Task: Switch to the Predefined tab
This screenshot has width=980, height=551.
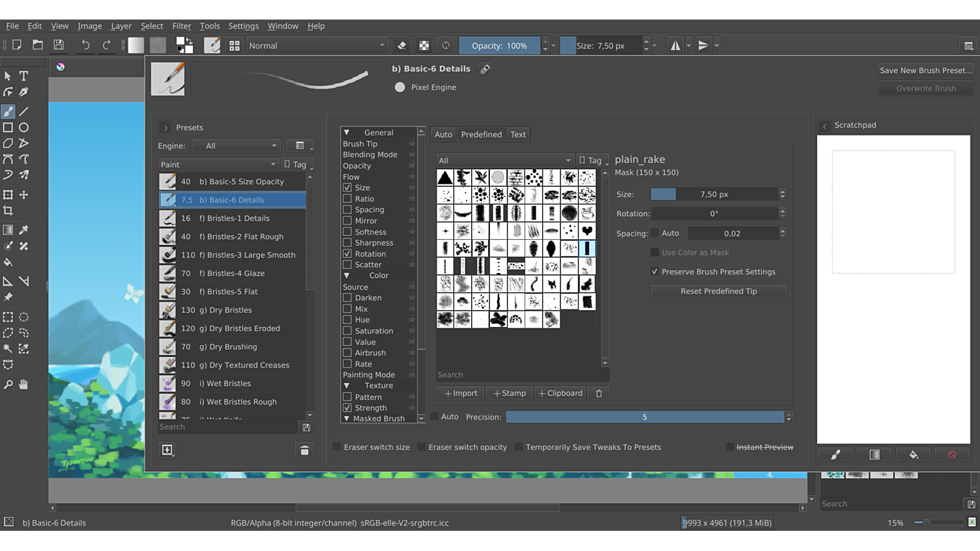Action: click(x=481, y=135)
